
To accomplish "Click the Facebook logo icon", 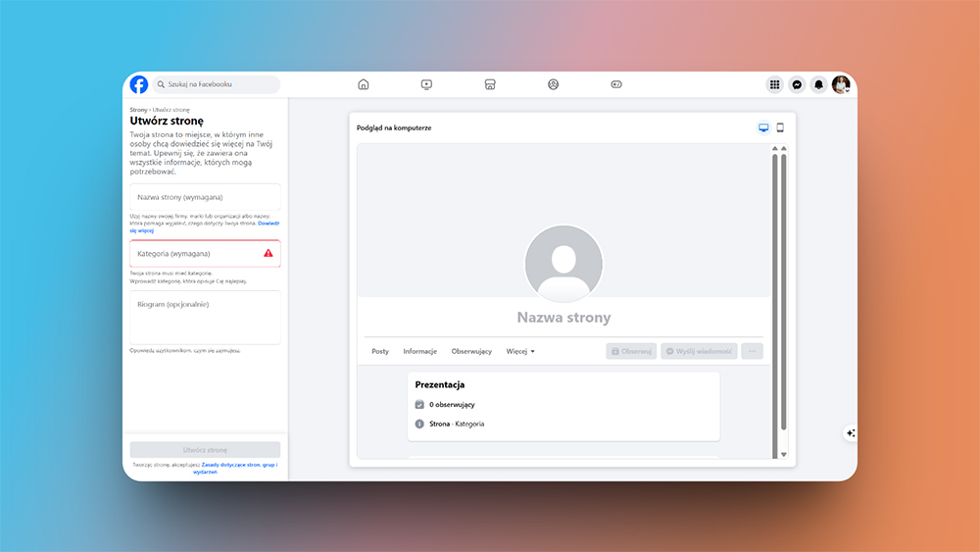I will 139,84.
